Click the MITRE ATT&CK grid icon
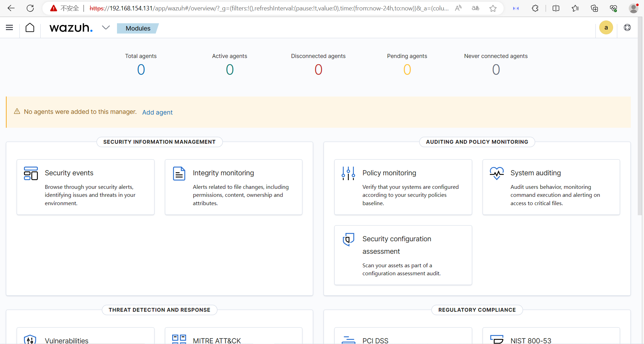644x344 pixels. 179,339
